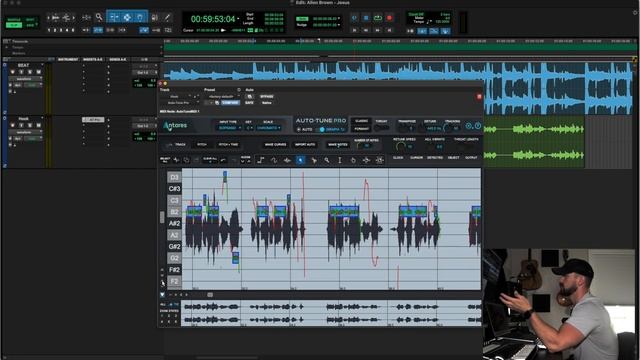Mute the BEAT track
The image size is (640, 360).
[x=38, y=72]
